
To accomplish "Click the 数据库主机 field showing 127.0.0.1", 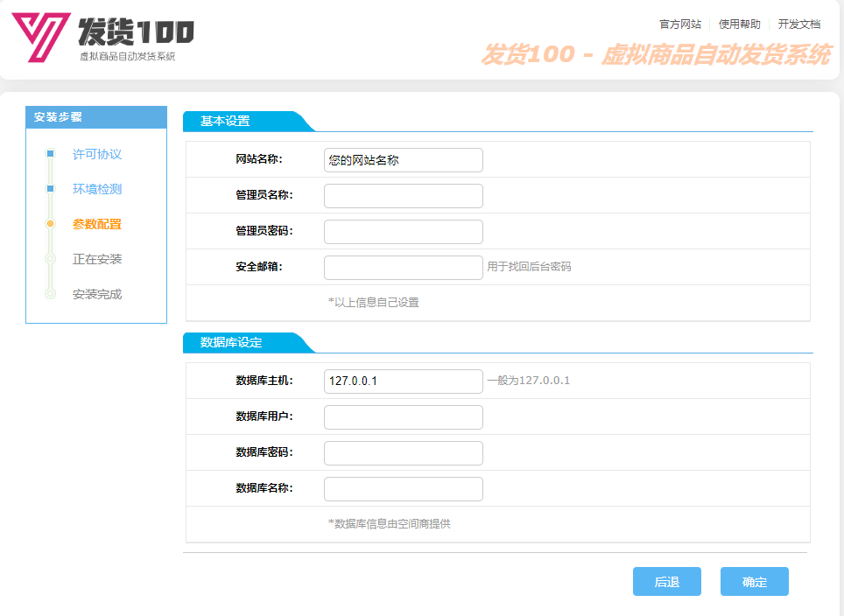I will pyautogui.click(x=403, y=381).
